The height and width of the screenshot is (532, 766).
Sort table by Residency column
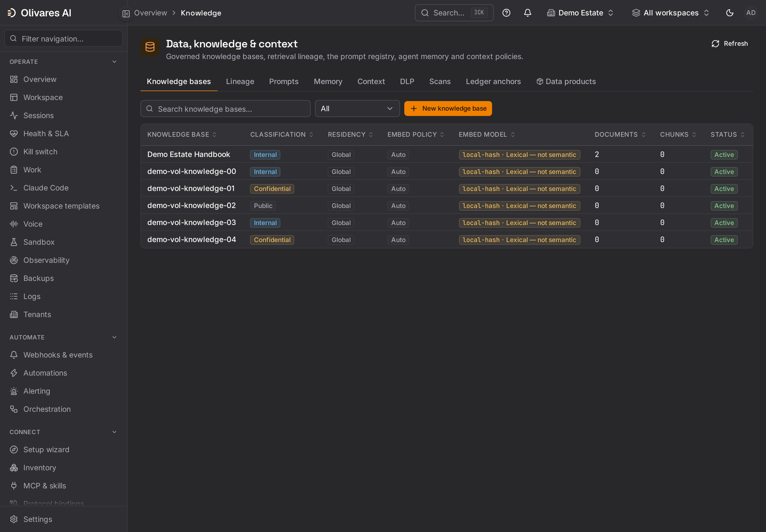coord(350,134)
